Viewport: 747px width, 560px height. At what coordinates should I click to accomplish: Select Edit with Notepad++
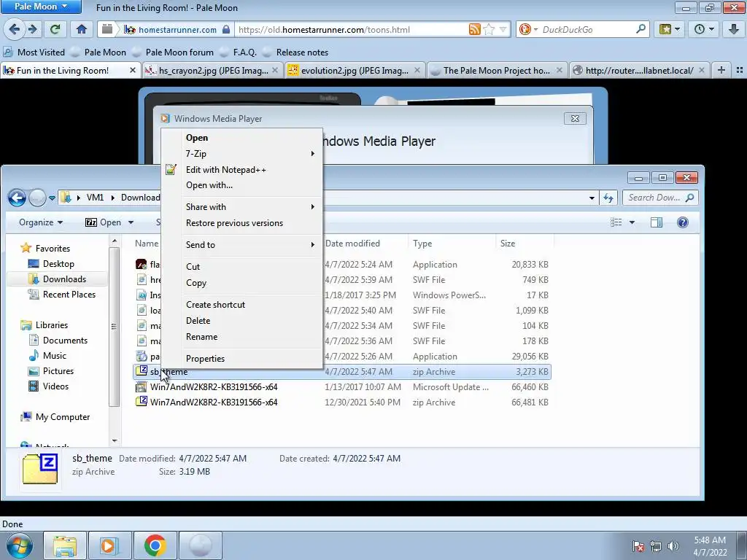[x=242, y=169]
